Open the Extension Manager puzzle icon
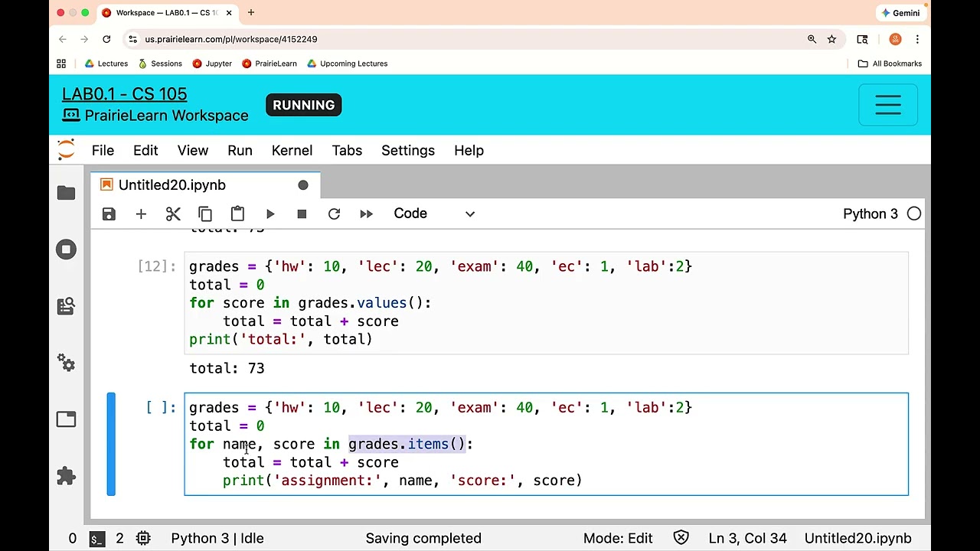This screenshot has width=980, height=551. pos(67,476)
